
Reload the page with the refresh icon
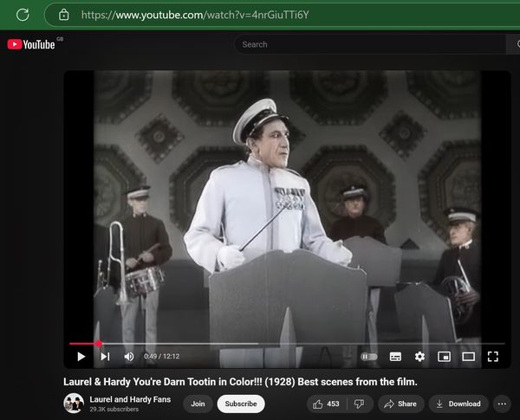point(23,15)
